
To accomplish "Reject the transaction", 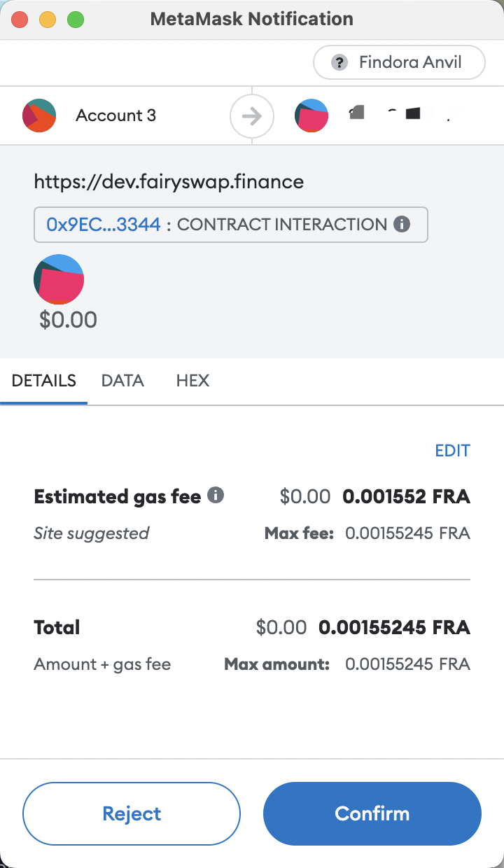I will (132, 813).
